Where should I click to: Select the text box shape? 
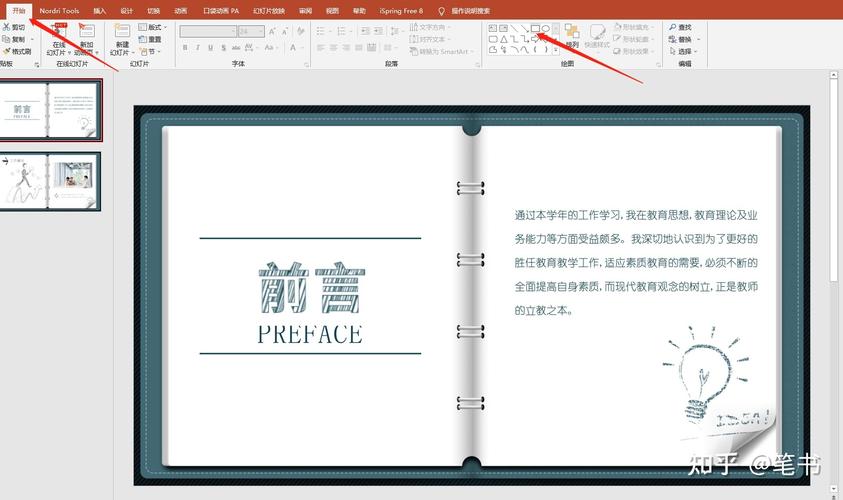(492, 28)
